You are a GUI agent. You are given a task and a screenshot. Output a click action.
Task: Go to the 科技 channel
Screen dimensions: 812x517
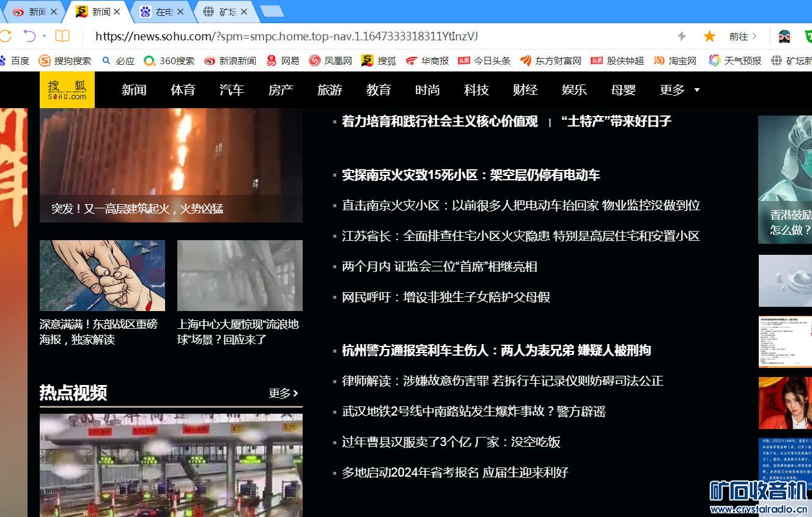476,90
